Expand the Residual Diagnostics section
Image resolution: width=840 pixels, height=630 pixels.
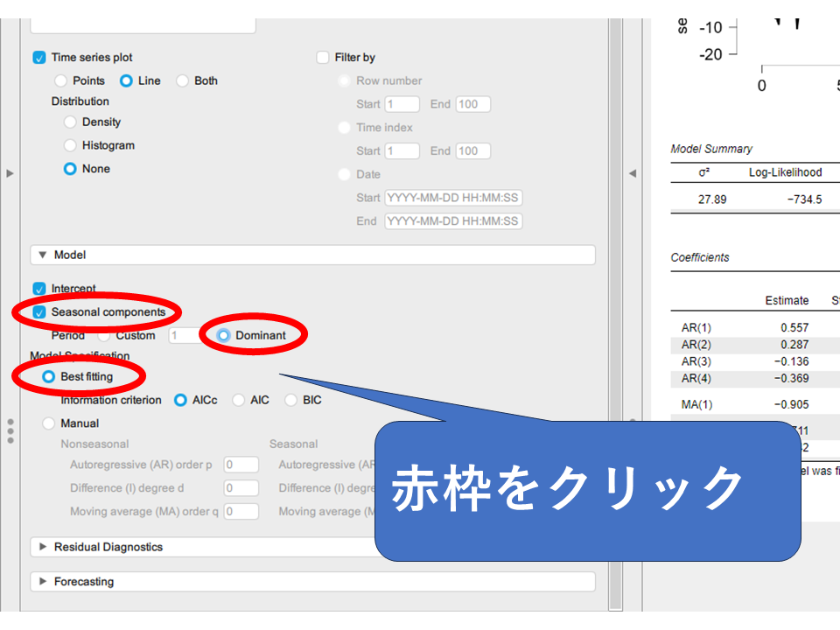(43, 547)
